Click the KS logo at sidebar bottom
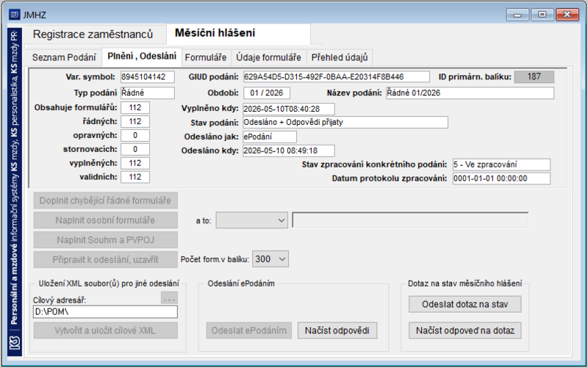Image resolution: width=588 pixels, height=368 pixels. coord(15,343)
